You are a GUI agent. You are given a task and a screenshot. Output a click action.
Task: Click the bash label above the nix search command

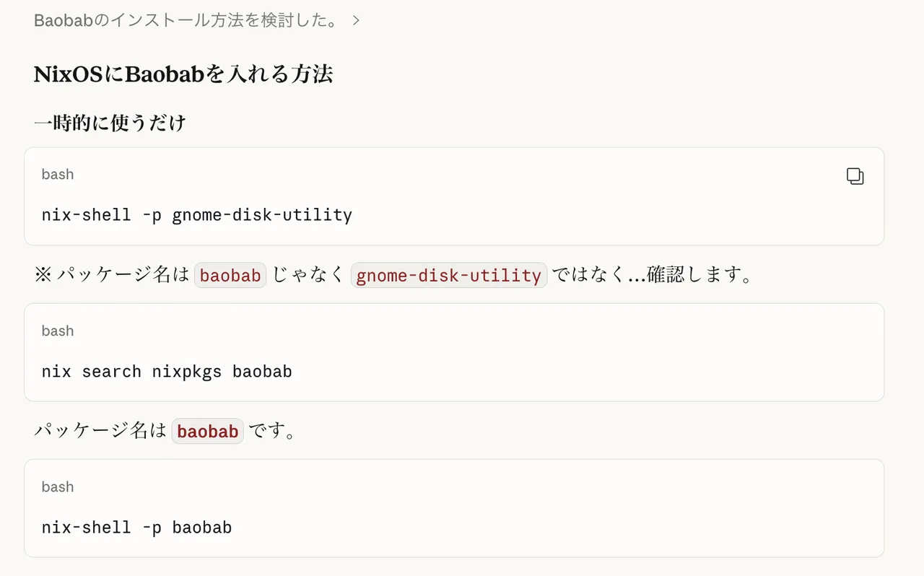coord(58,331)
